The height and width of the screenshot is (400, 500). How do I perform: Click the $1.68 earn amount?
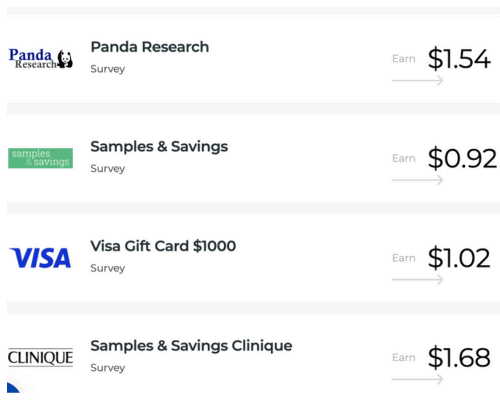459,357
